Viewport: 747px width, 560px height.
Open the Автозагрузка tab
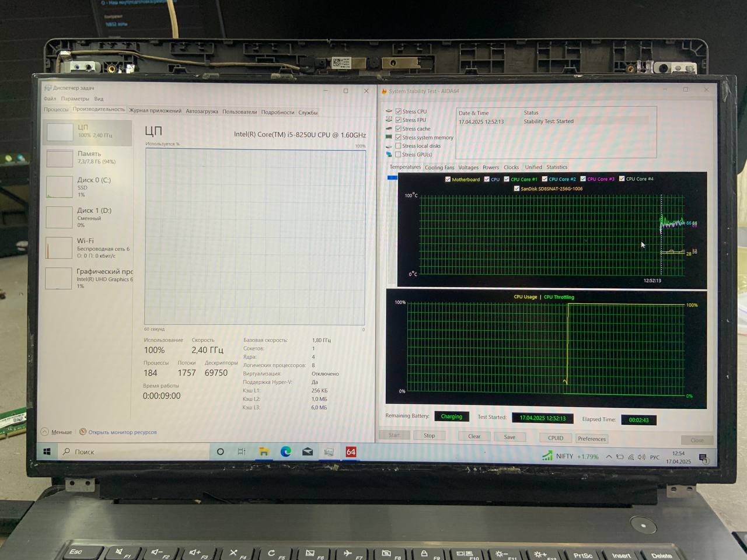pos(202,111)
